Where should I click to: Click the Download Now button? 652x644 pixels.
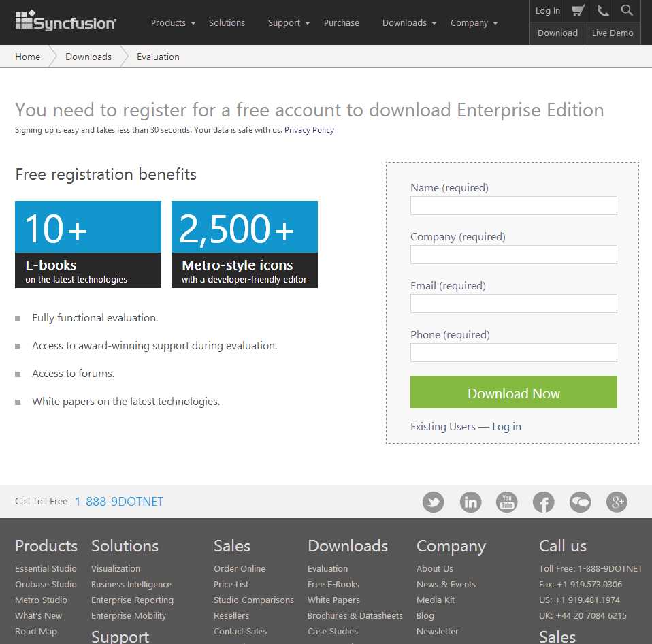[513, 393]
